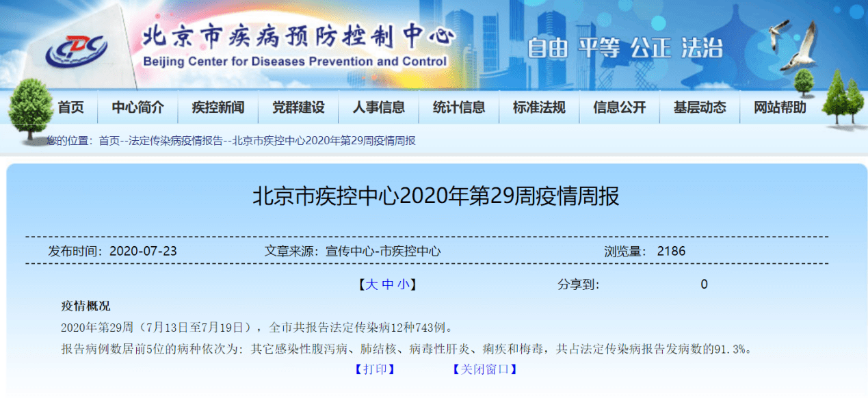
Task: Click the sentence reporting 12种743例
Action: coord(257,327)
